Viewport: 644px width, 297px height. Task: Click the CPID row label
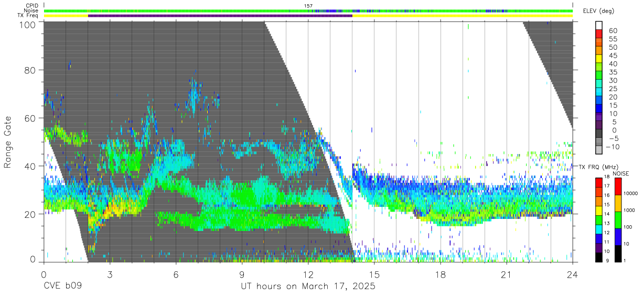click(x=31, y=6)
